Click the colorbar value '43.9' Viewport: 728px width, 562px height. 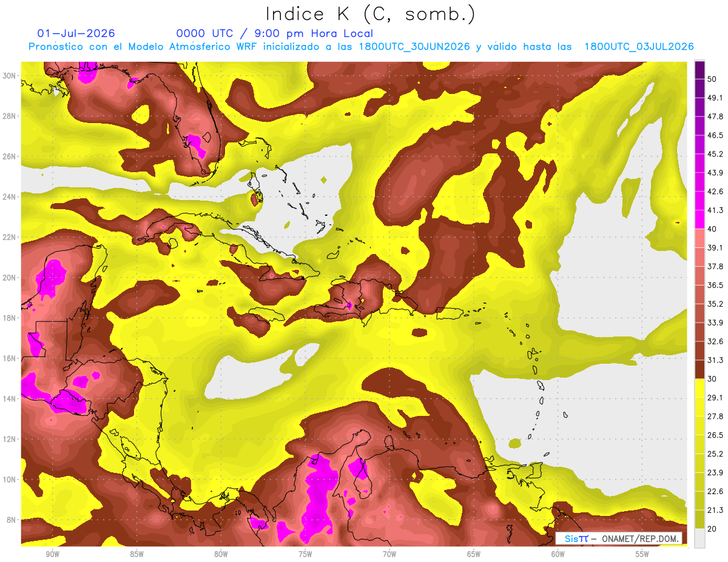pyautogui.click(x=715, y=173)
